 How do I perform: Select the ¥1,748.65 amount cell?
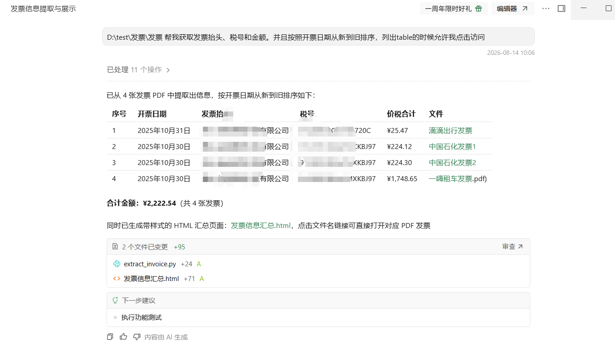point(402,179)
